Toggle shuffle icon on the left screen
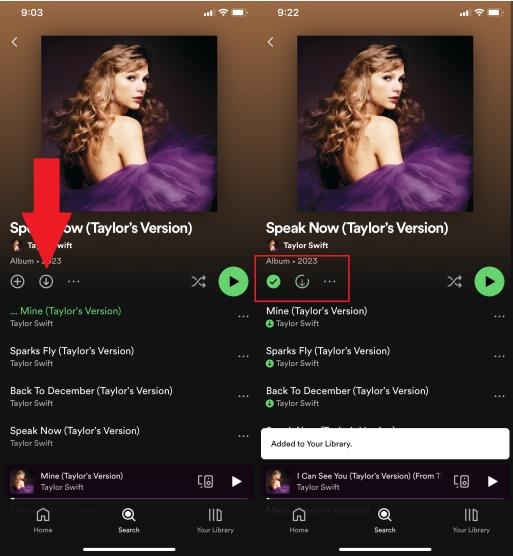 point(199,282)
